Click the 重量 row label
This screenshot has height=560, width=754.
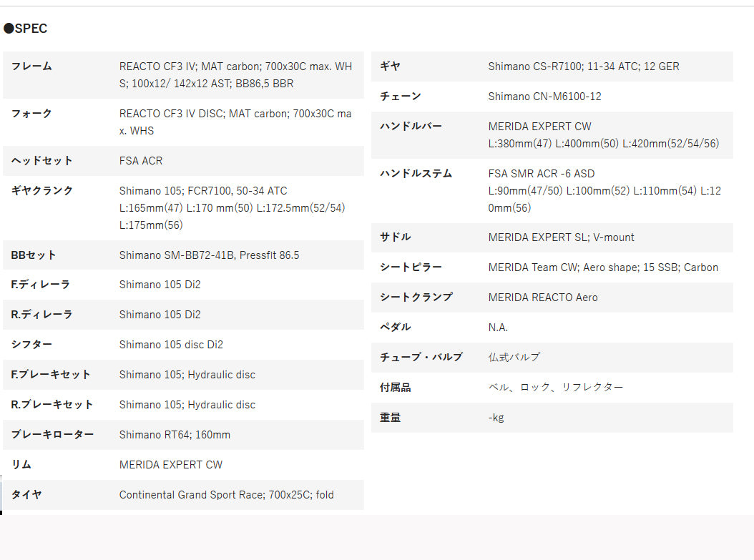(x=390, y=418)
